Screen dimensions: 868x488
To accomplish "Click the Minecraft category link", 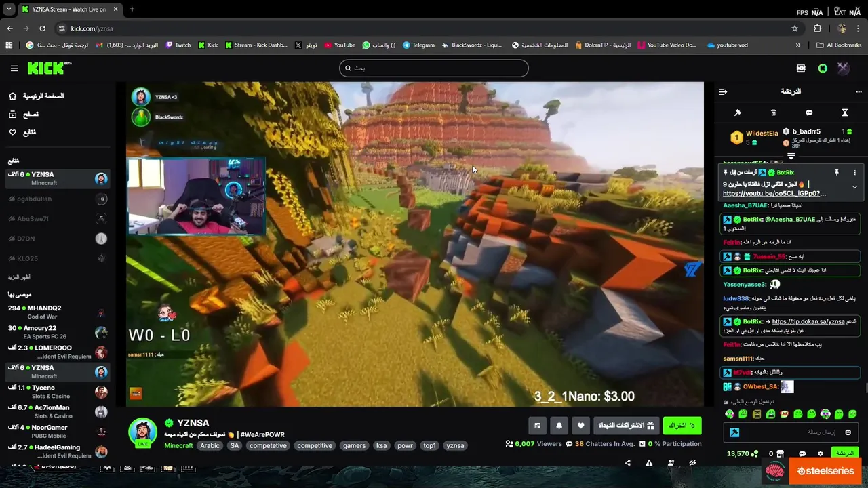I will [178, 446].
